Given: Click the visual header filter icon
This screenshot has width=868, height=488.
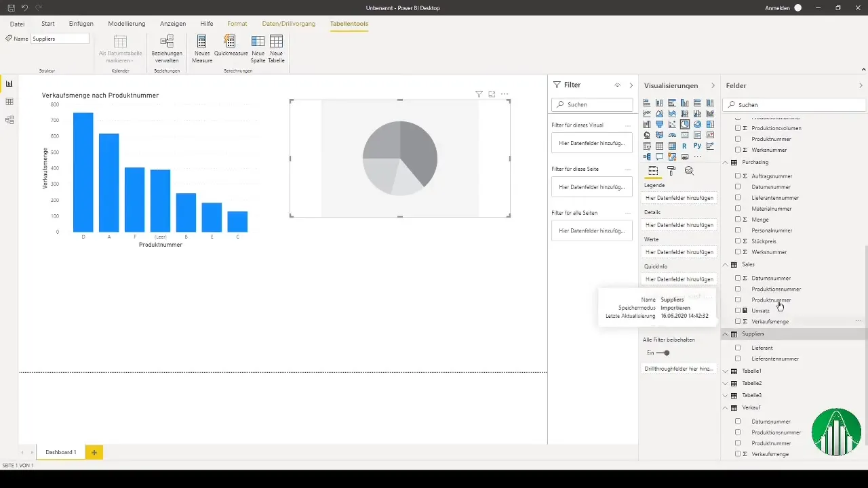Looking at the screenshot, I should pyautogui.click(x=479, y=94).
